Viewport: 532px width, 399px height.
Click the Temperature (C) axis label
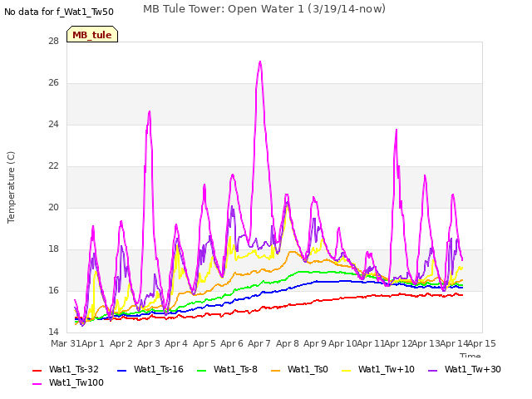coord(11,187)
